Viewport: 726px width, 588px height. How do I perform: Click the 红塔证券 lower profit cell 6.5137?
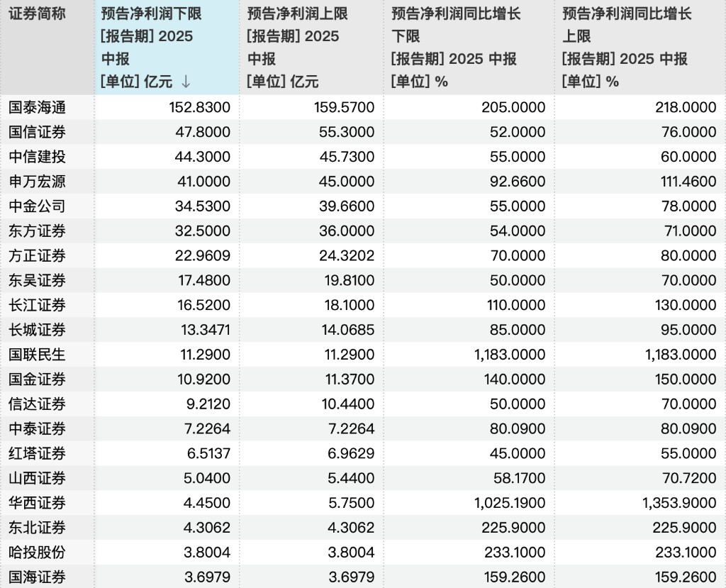(x=208, y=454)
